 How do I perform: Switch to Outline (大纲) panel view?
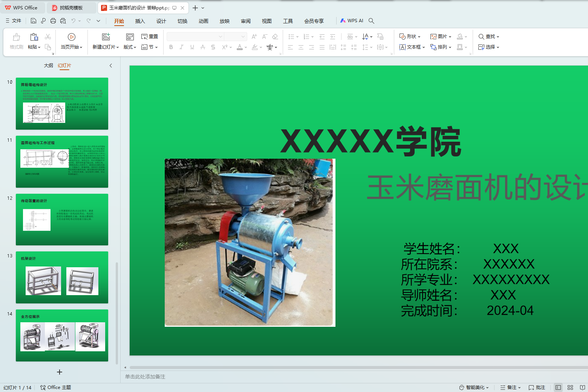coord(49,66)
